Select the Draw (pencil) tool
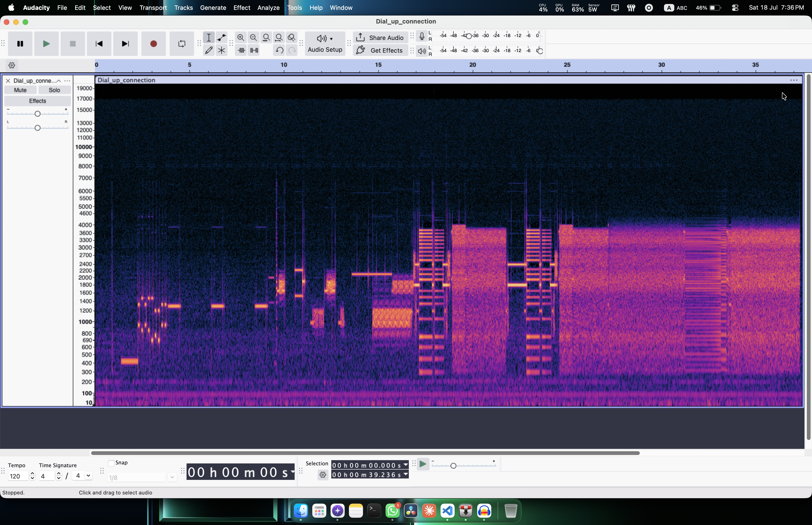Screen dimensions: 812x525 (x=209, y=51)
